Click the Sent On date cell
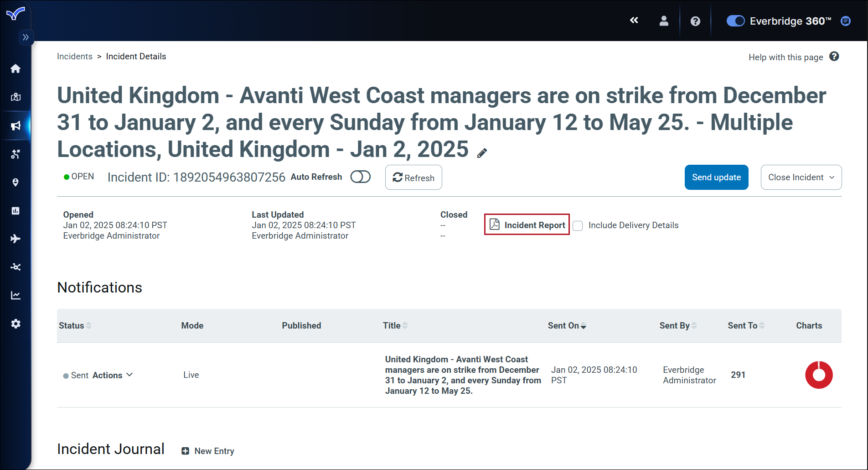The height and width of the screenshot is (470, 868). point(594,375)
